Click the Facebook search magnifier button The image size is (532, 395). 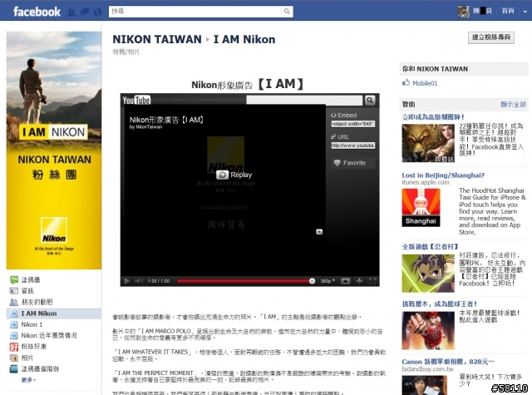(x=287, y=12)
